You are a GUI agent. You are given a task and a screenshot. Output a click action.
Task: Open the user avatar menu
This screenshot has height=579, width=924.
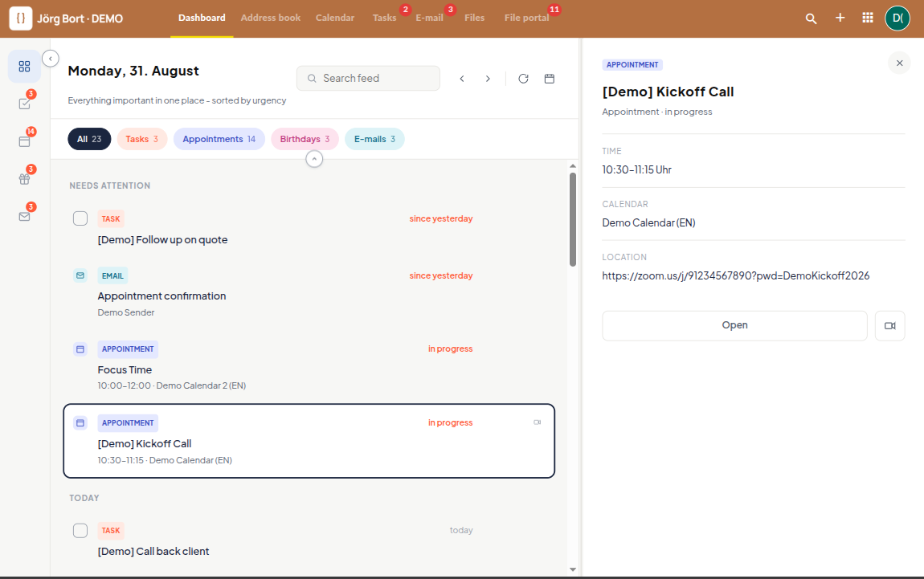tap(897, 18)
